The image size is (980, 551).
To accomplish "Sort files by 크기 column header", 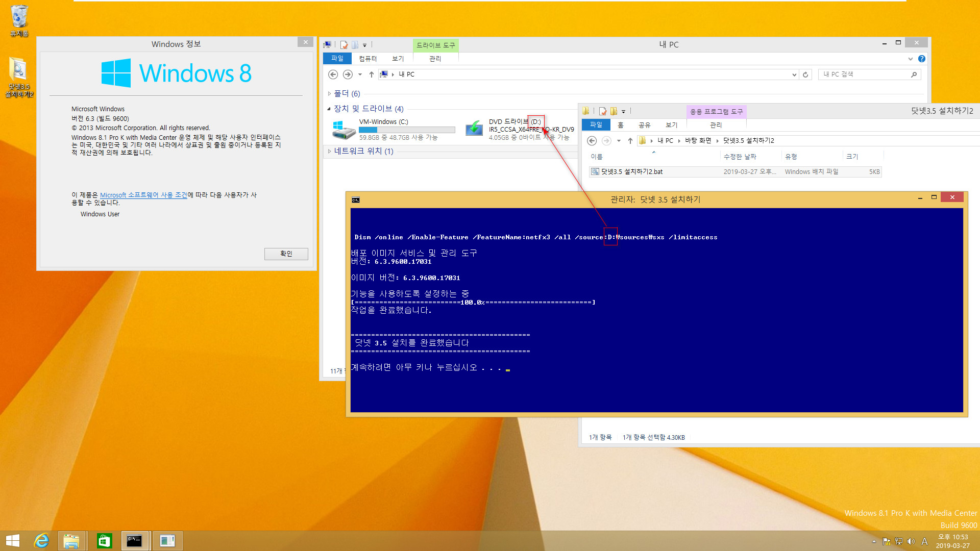I will 863,157.
